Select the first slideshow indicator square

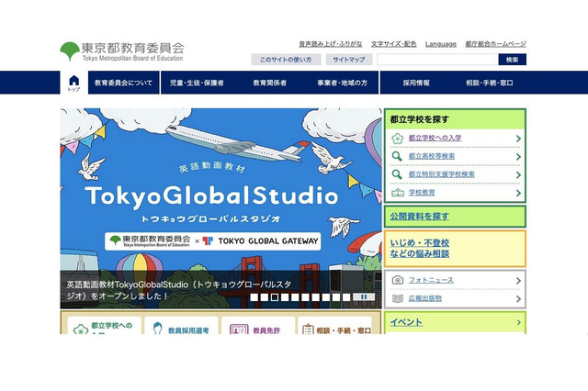click(x=254, y=297)
